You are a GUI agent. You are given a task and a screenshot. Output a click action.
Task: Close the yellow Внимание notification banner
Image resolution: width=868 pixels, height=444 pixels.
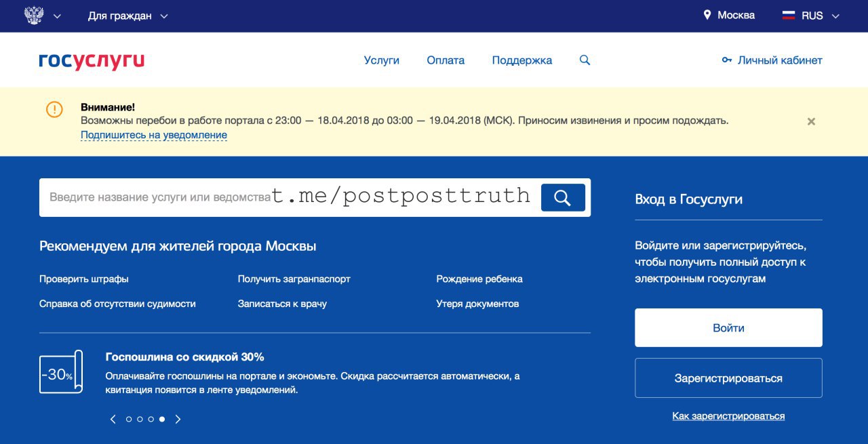(811, 121)
